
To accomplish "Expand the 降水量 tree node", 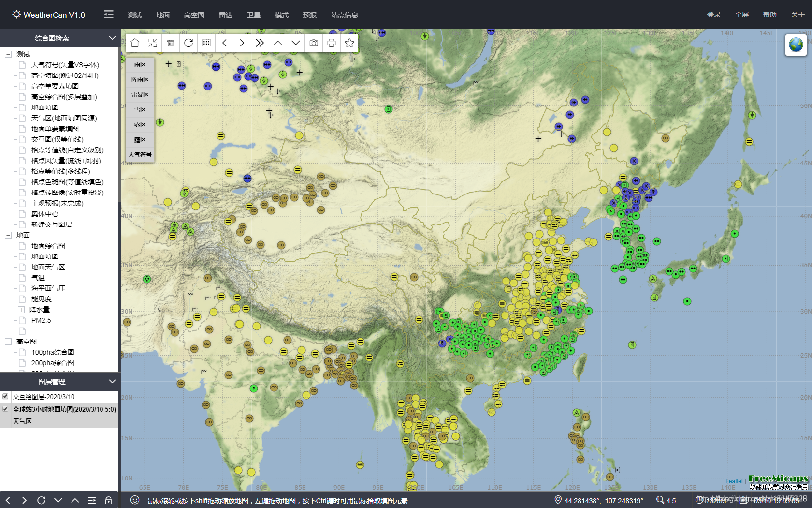I will pos(21,310).
